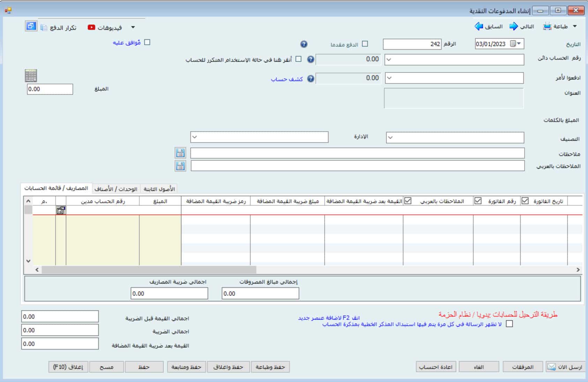Enable the الدفع مقدما checkbox
The image size is (588, 382).
coord(365,44)
